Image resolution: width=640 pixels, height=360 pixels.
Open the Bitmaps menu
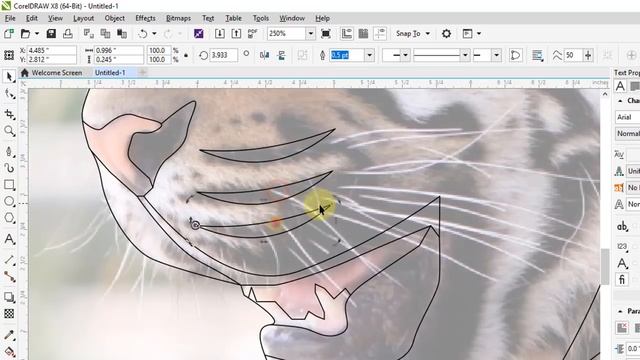[178, 18]
